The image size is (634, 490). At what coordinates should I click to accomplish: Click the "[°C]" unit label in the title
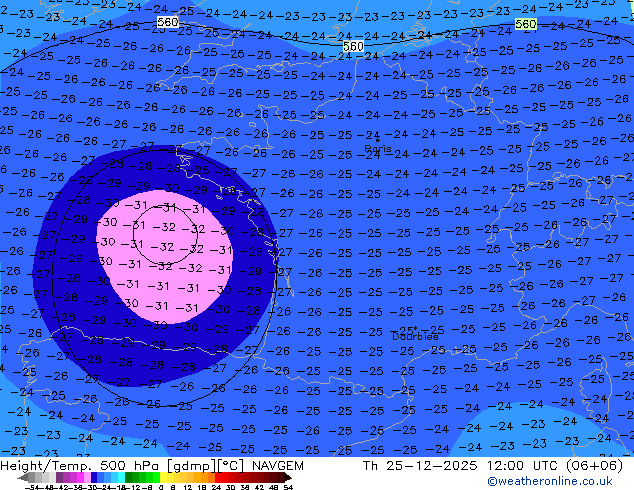[231, 466]
